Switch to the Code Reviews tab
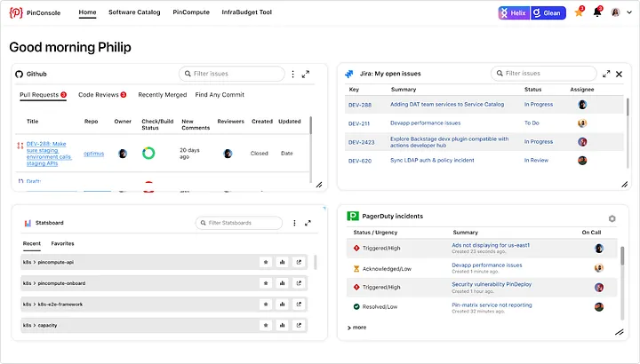Screen dimensions: 640x364 point(102,95)
